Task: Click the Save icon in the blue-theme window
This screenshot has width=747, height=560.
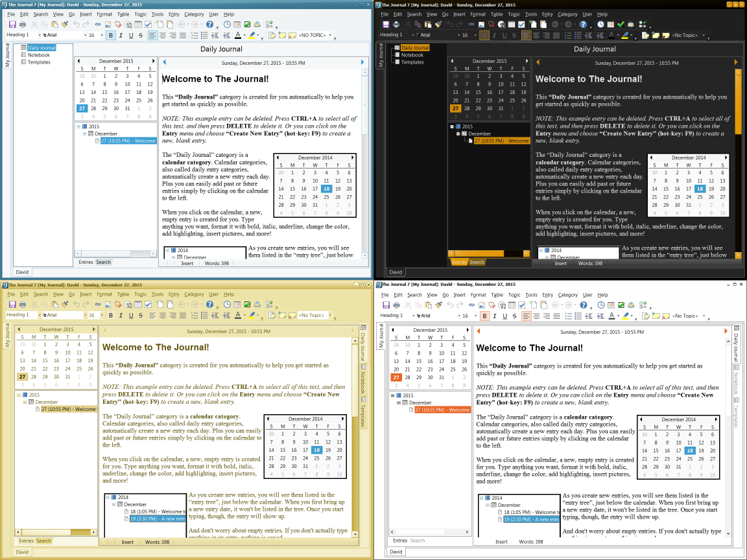Action: [x=12, y=24]
